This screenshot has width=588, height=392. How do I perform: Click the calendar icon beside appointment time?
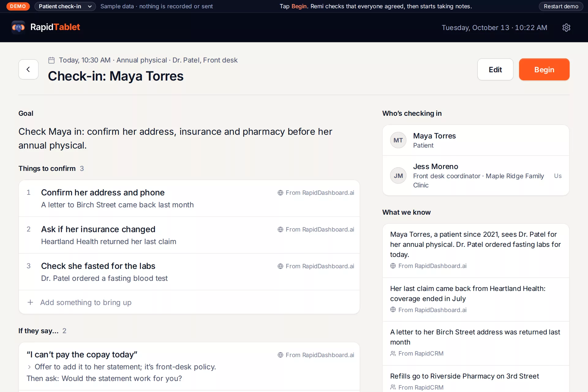(x=51, y=60)
